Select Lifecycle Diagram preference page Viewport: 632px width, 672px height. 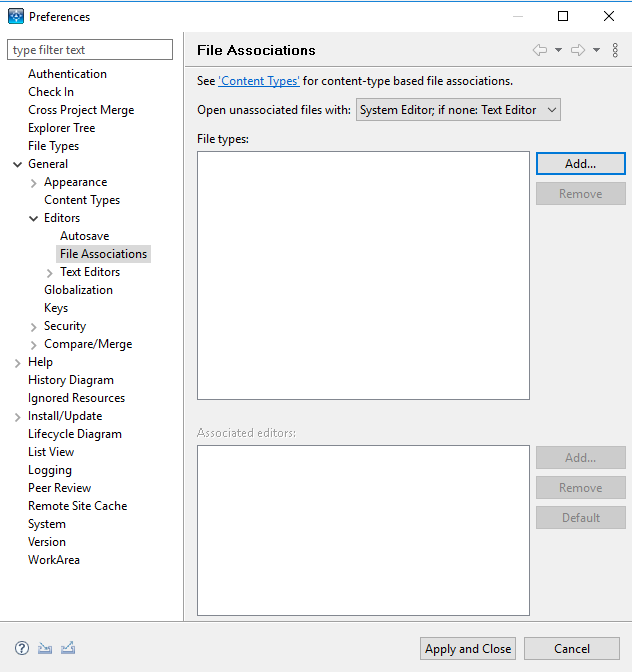coord(75,434)
